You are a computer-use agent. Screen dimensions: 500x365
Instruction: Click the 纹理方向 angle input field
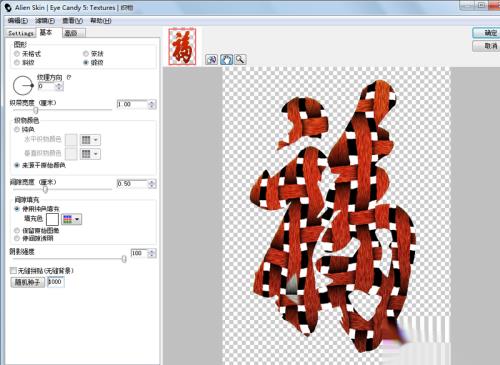[x=46, y=86]
